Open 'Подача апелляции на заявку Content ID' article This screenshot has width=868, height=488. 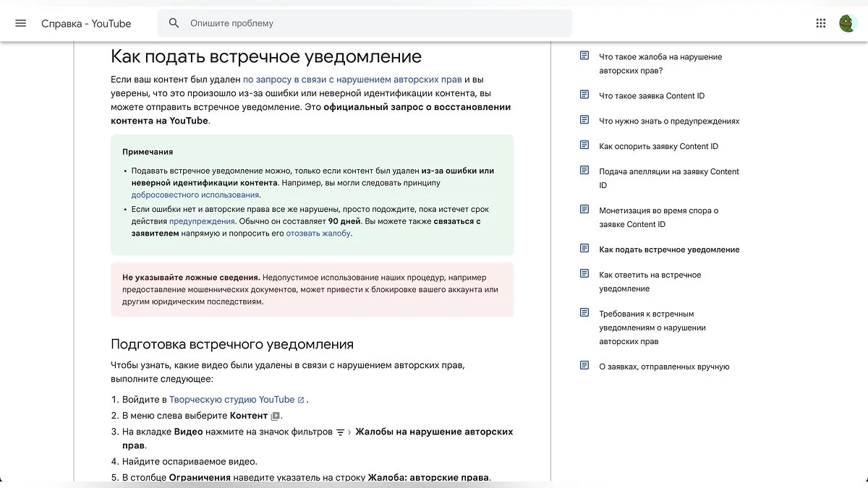pos(668,178)
